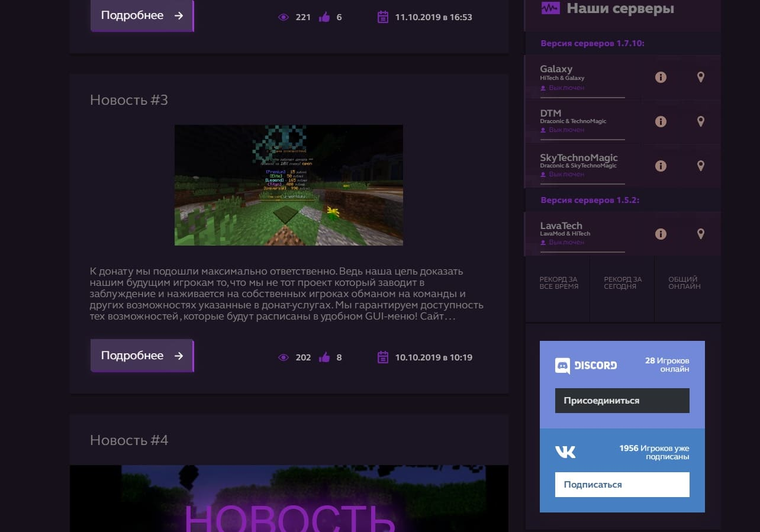Click the calendar icon beside 10.10.2019
The width and height of the screenshot is (760, 532).
click(x=383, y=357)
